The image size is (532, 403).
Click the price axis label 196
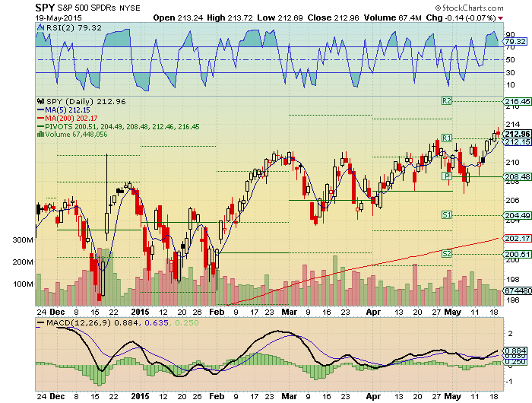pyautogui.click(x=512, y=300)
